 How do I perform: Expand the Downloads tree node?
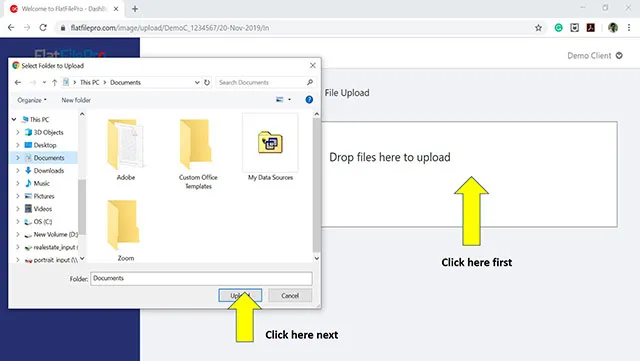pyautogui.click(x=18, y=171)
